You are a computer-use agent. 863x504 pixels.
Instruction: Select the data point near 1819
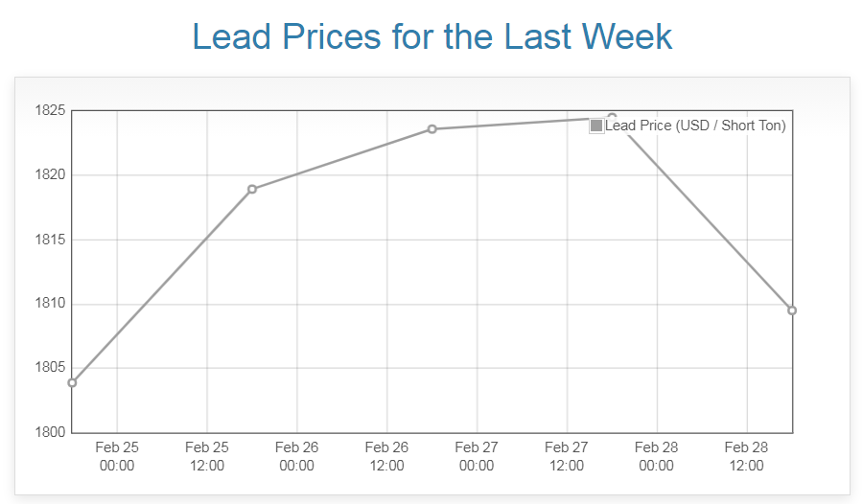pyautogui.click(x=252, y=189)
